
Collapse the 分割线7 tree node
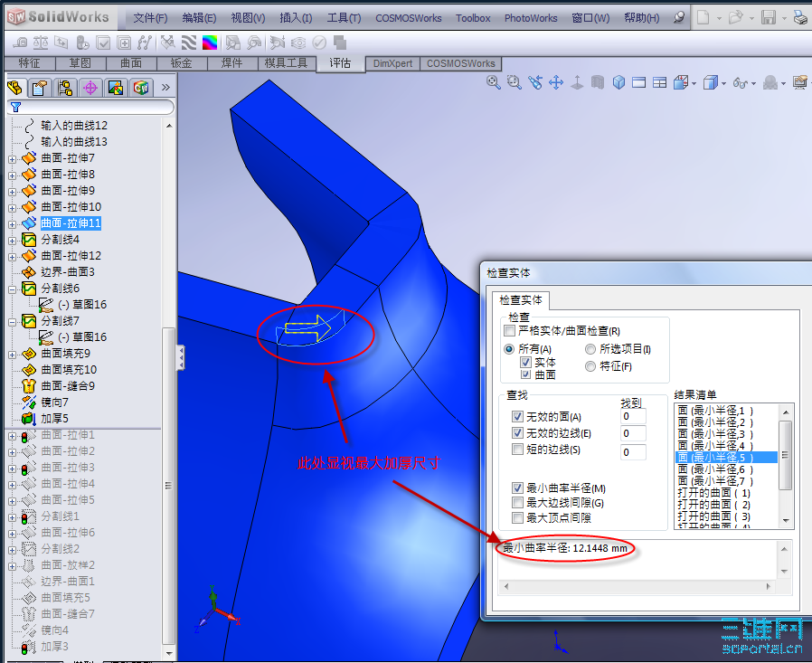(x=13, y=322)
